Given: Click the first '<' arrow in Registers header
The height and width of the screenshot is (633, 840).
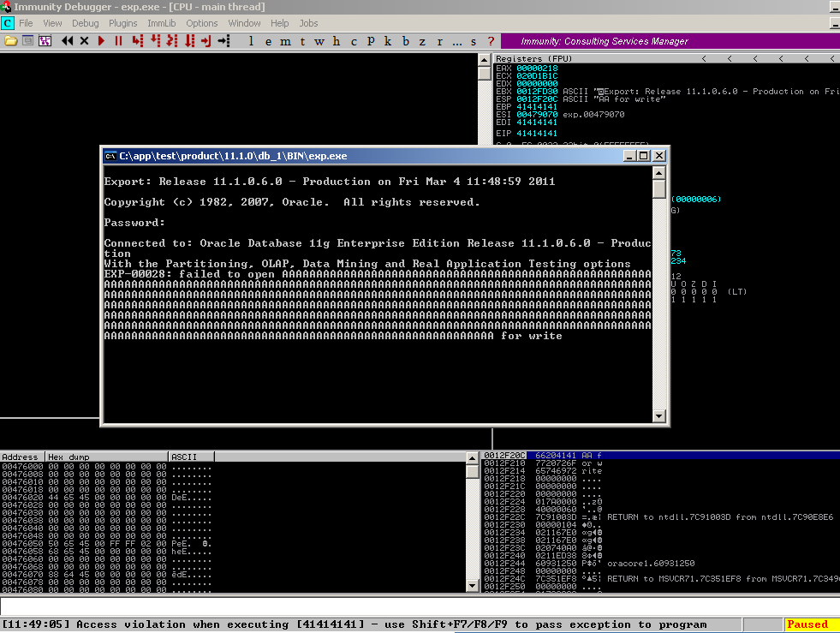Looking at the screenshot, I should [x=704, y=58].
